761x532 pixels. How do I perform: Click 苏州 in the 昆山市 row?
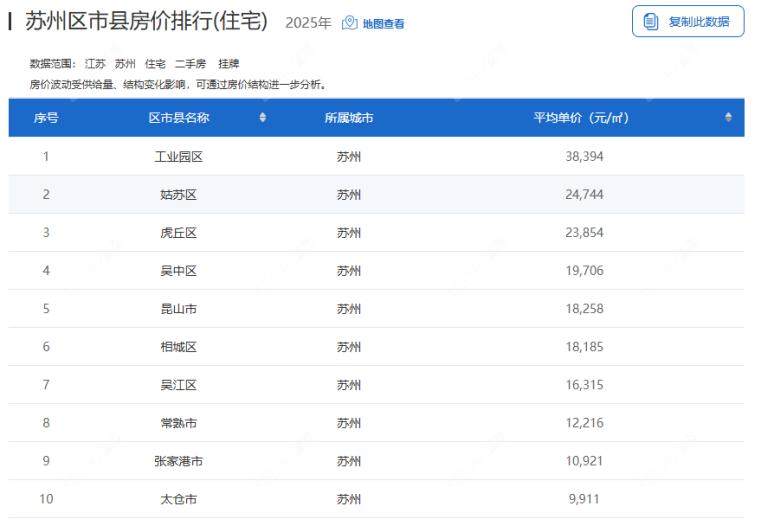[349, 309]
